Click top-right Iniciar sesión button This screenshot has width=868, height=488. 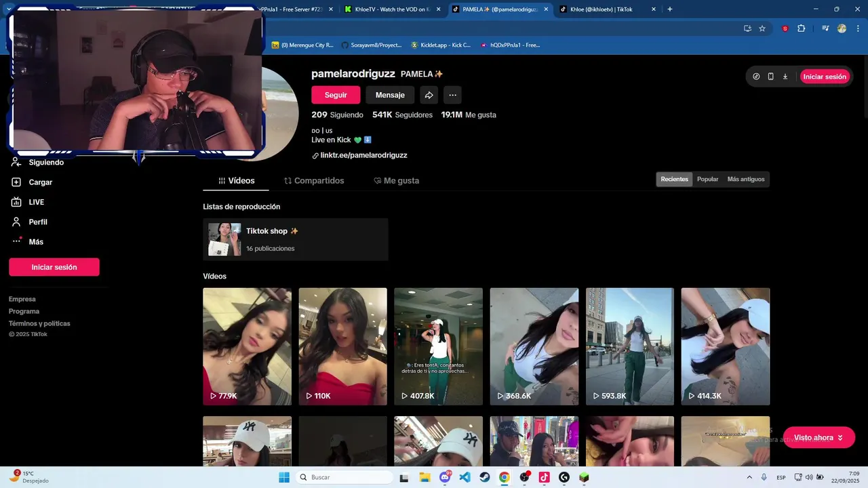825,77
